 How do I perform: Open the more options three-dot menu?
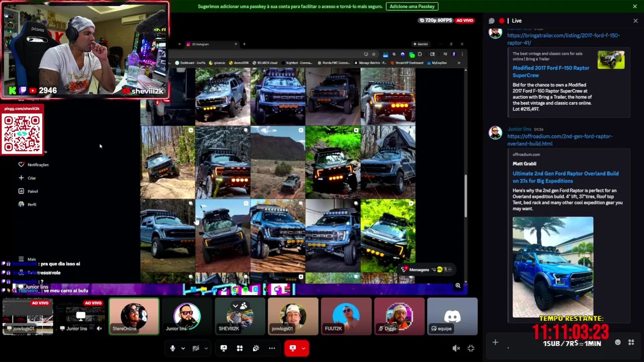pos(272,348)
